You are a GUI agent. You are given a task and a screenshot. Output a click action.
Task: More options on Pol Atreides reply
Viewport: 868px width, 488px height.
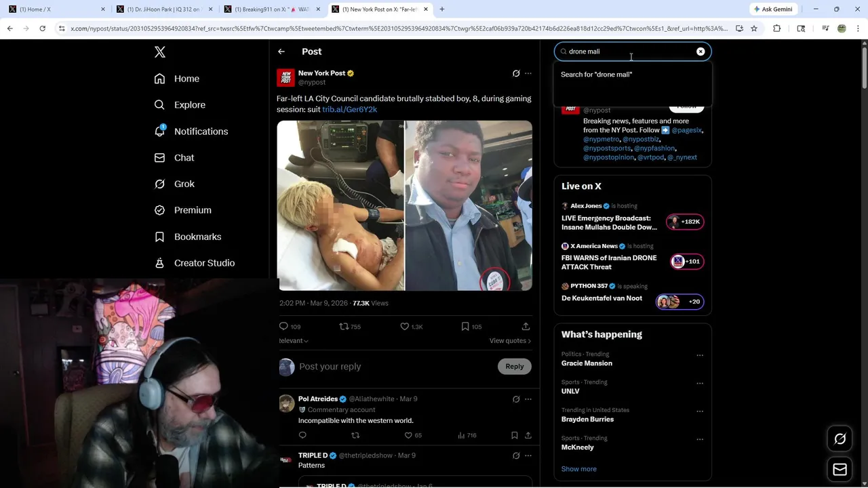tap(528, 399)
